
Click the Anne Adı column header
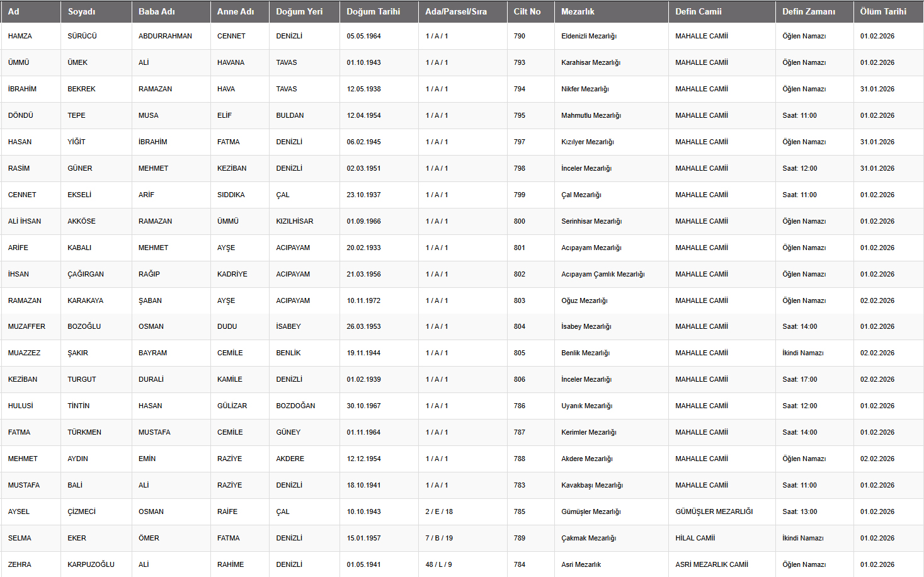pyautogui.click(x=236, y=11)
